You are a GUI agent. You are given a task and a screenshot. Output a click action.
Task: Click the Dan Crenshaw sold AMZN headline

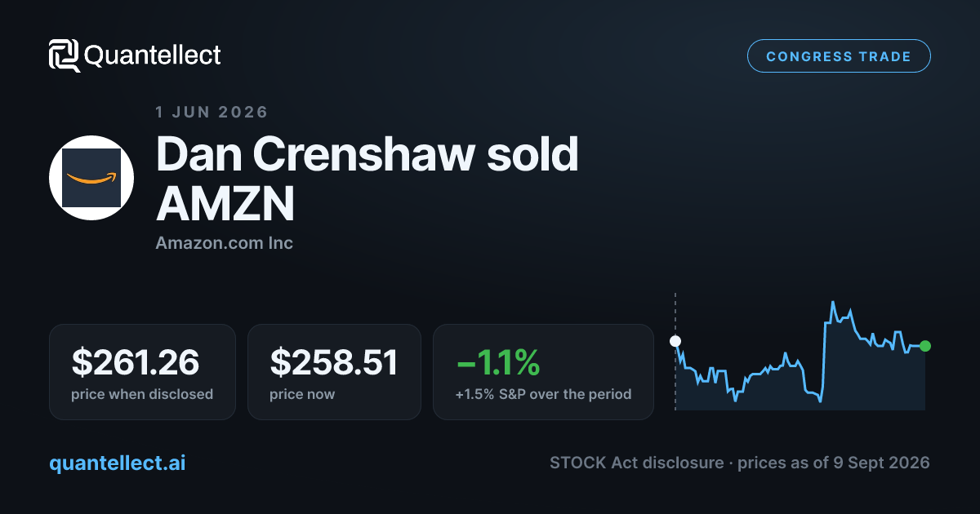click(367, 180)
